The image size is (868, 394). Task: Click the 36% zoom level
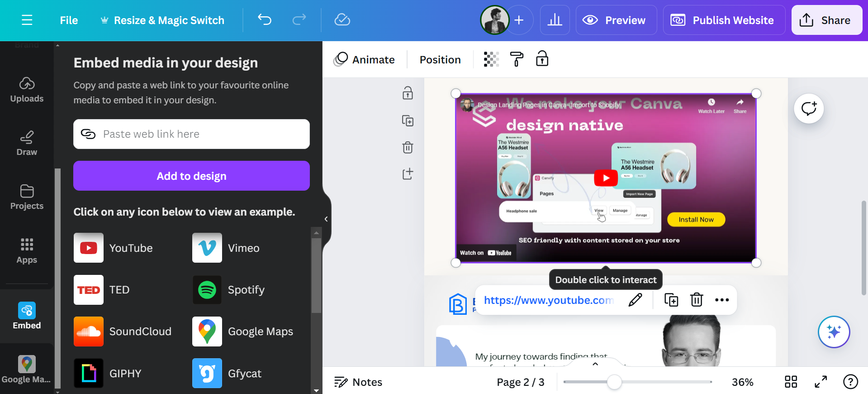pyautogui.click(x=742, y=382)
